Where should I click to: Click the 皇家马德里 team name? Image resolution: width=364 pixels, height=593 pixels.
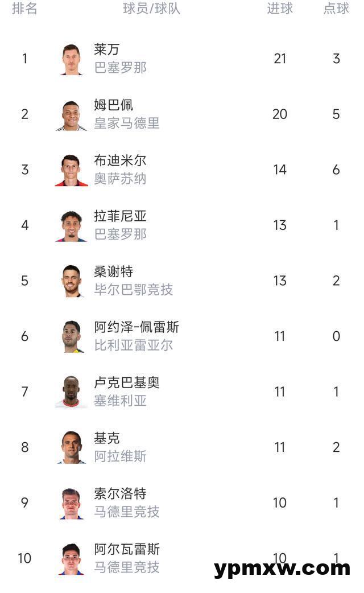click(x=127, y=123)
